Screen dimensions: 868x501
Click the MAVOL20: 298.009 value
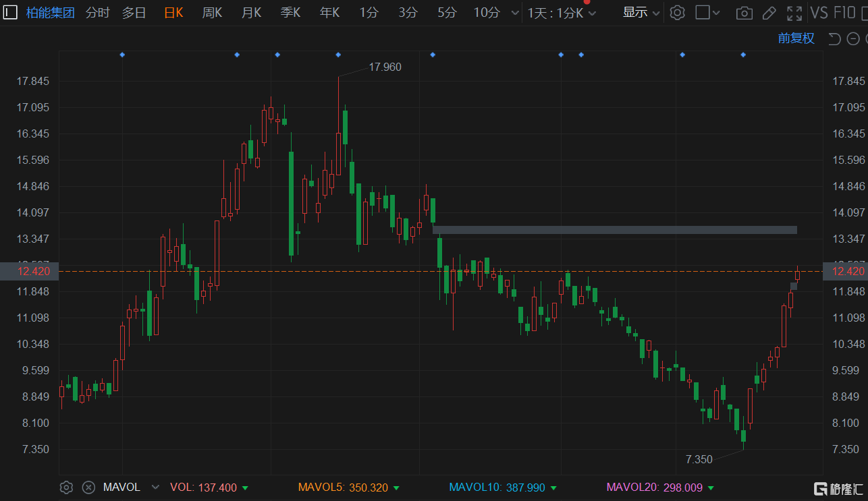click(x=654, y=488)
